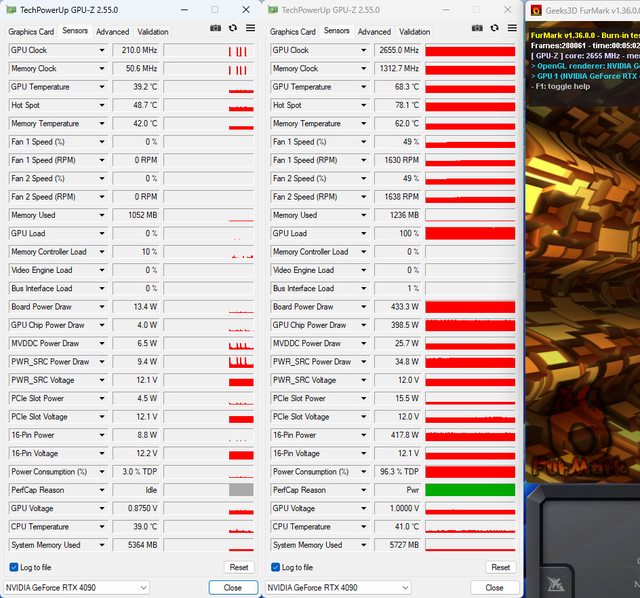Image resolution: width=640 pixels, height=598 pixels.
Task: Click the FurMark icon in its title bar
Action: (x=537, y=10)
